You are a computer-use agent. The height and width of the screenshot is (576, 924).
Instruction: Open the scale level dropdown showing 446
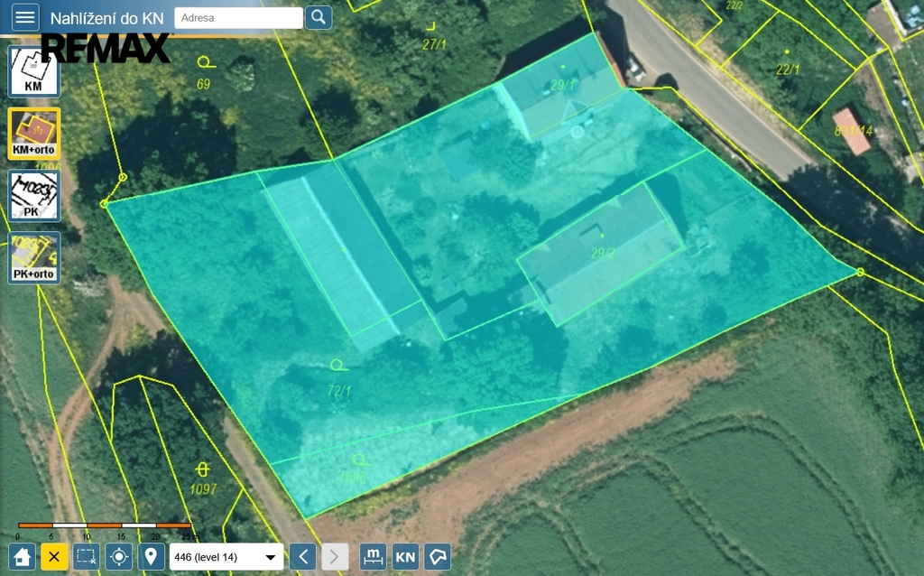click(226, 557)
